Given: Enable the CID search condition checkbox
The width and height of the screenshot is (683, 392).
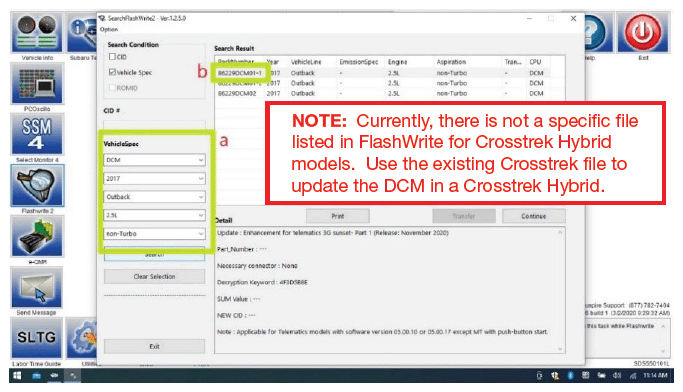Looking at the screenshot, I should [x=112, y=57].
